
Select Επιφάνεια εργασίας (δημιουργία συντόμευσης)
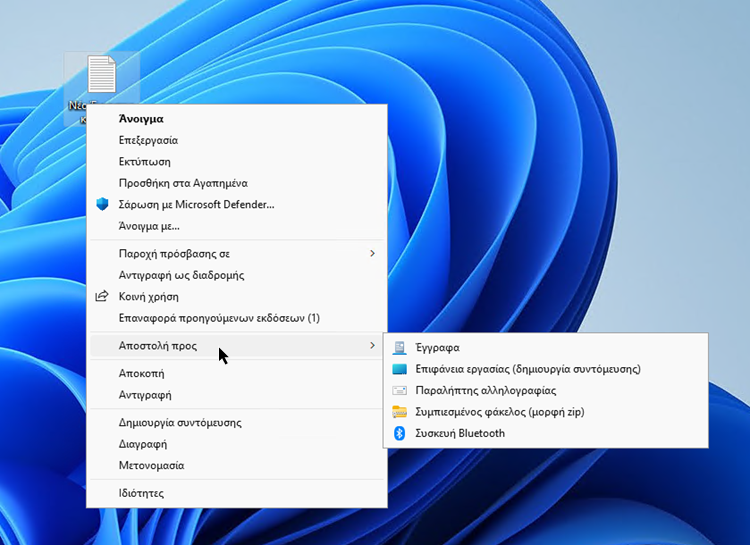tap(546, 369)
